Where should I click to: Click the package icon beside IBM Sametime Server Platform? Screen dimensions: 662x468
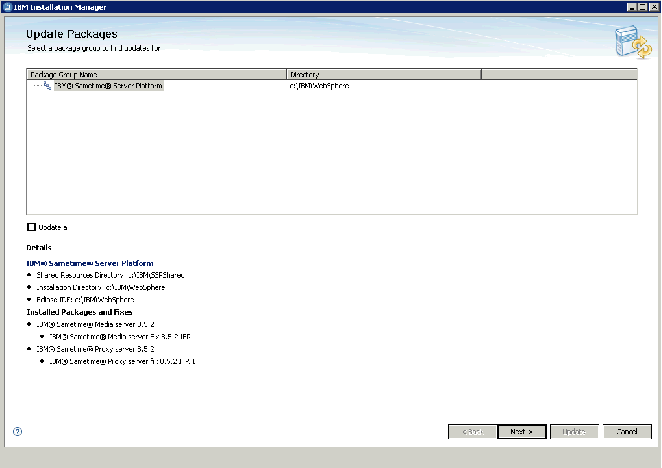click(46, 86)
